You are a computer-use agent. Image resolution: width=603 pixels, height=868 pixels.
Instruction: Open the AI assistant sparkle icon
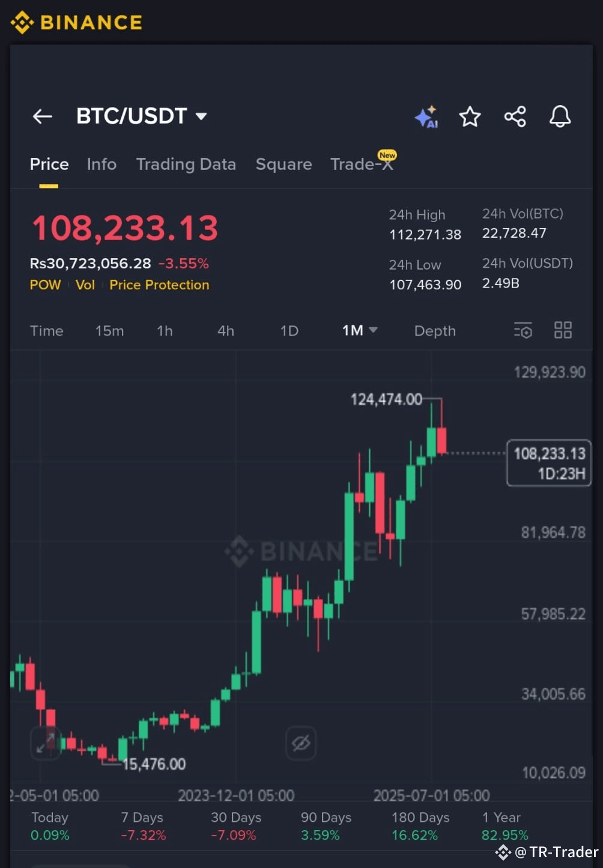pyautogui.click(x=426, y=117)
